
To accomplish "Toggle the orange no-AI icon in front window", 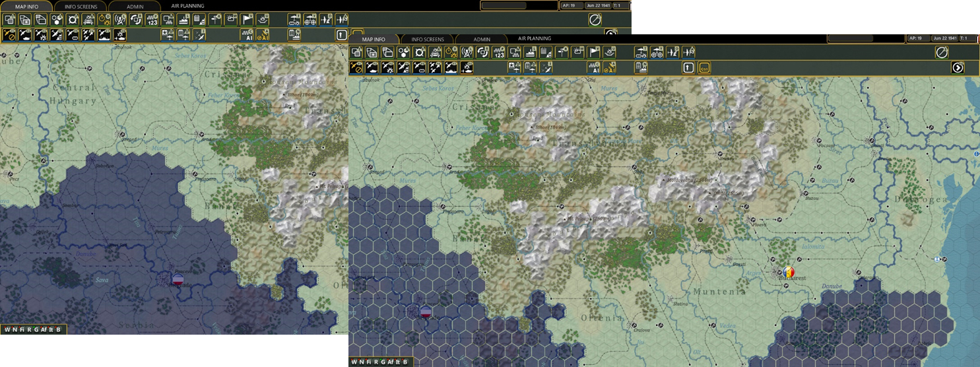I will (608, 67).
